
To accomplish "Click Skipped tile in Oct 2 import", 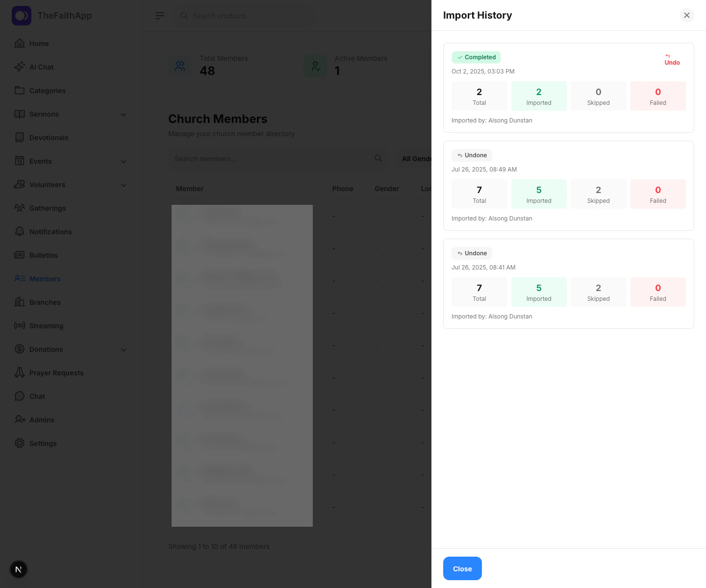I will 599,96.
